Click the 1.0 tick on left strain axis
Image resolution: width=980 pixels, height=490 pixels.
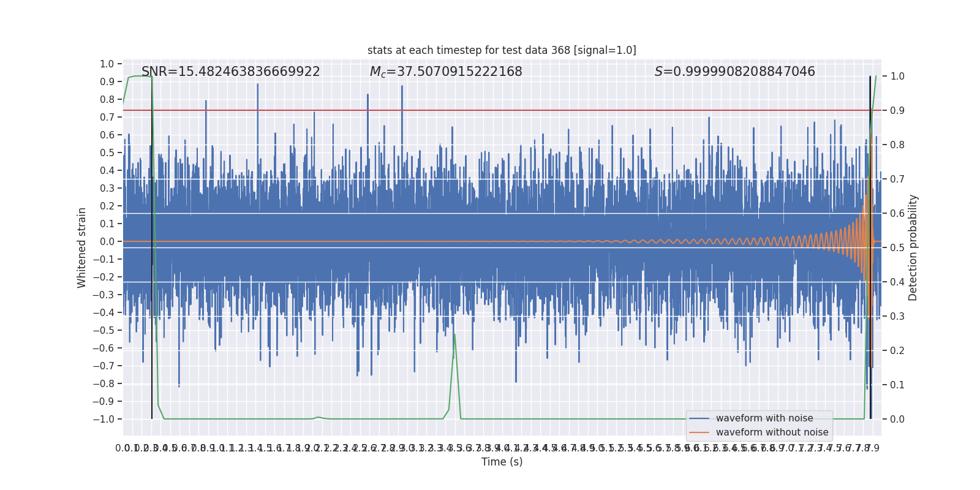point(107,64)
